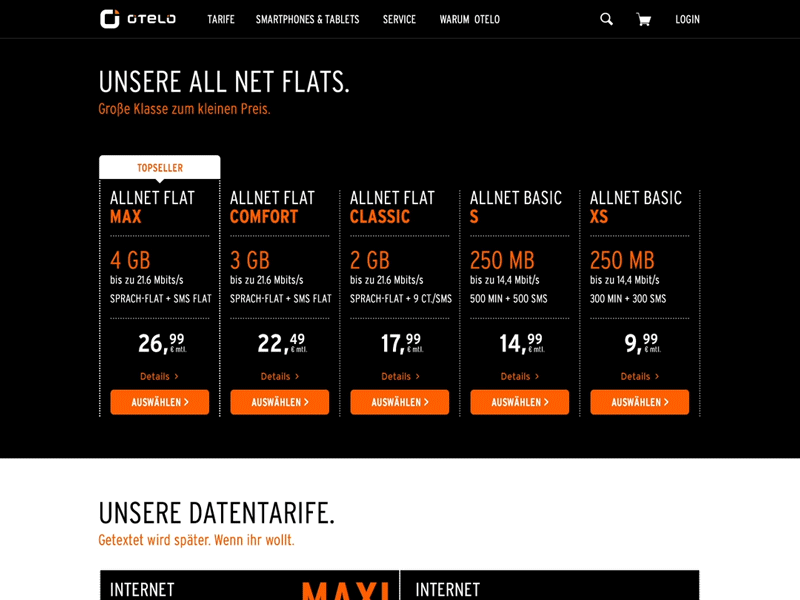Click '300 MIN + 300 SMS' text
800x600 pixels.
pyautogui.click(x=628, y=298)
